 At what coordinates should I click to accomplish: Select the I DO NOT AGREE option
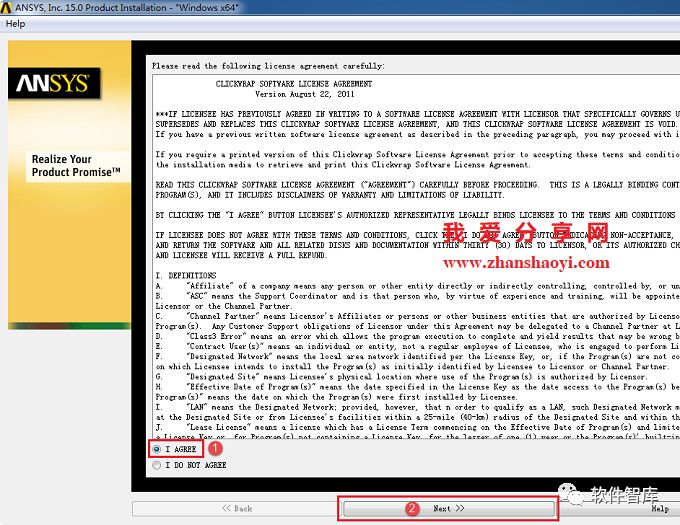click(x=157, y=465)
